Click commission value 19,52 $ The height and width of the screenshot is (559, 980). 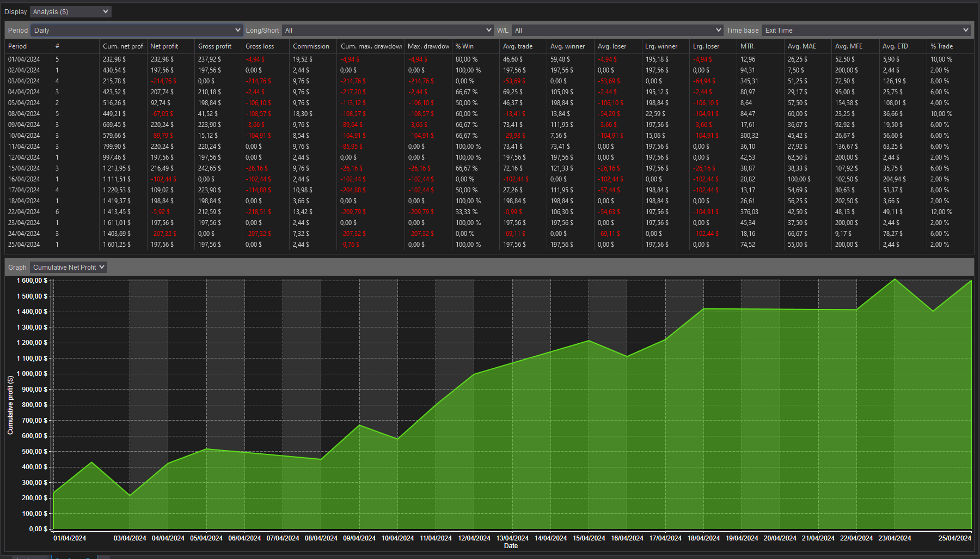click(303, 59)
